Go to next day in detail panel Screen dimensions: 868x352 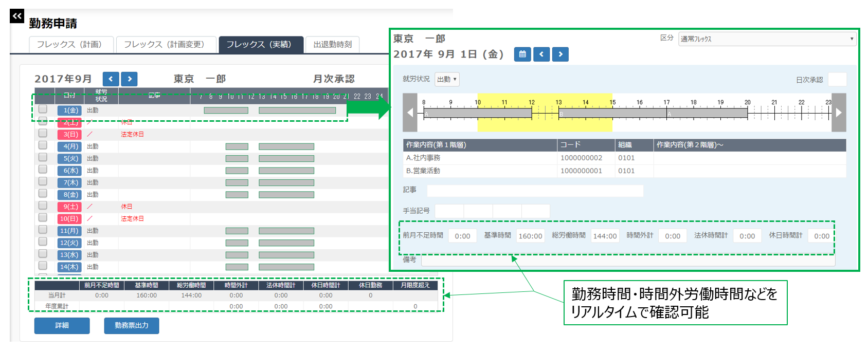pyautogui.click(x=560, y=54)
